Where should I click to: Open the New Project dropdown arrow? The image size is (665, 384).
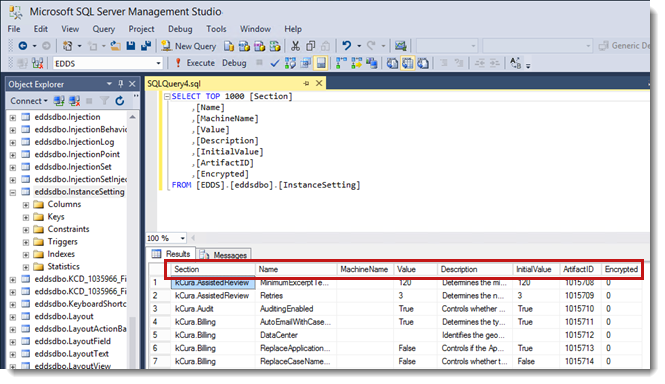[x=79, y=46]
